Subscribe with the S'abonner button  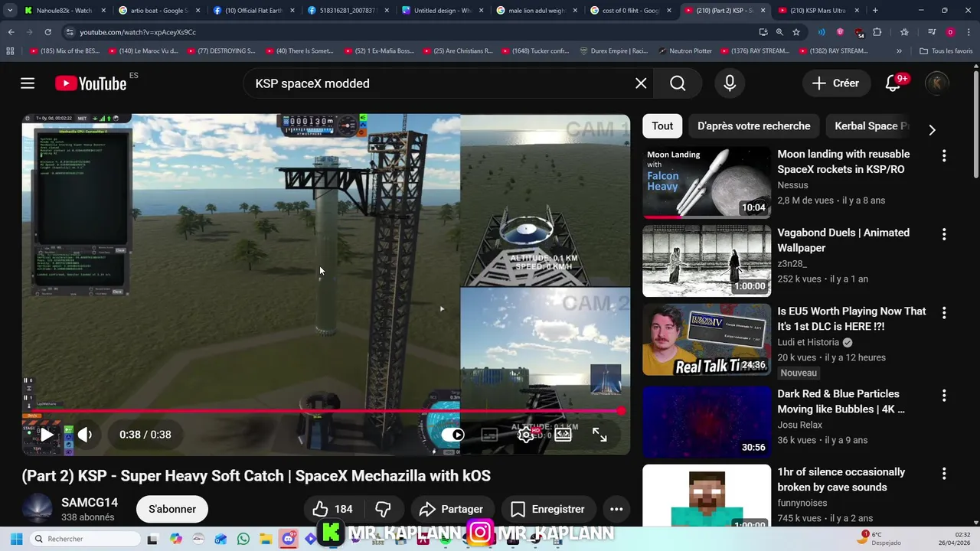point(172,509)
